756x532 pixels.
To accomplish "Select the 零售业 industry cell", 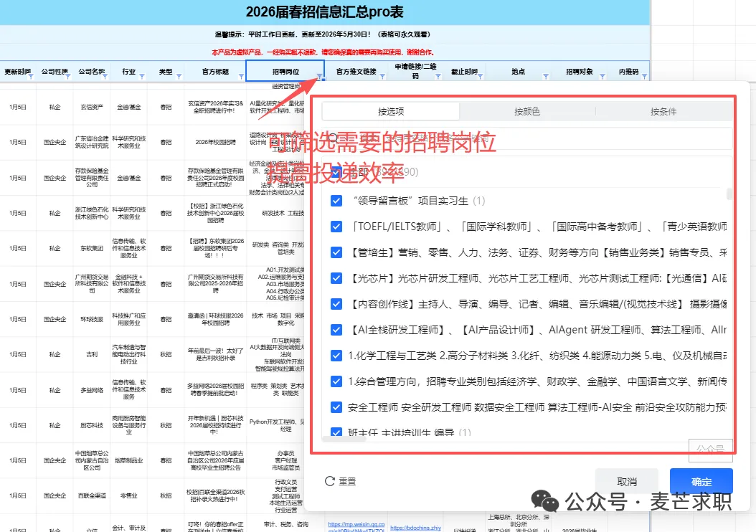I will pos(128,495).
